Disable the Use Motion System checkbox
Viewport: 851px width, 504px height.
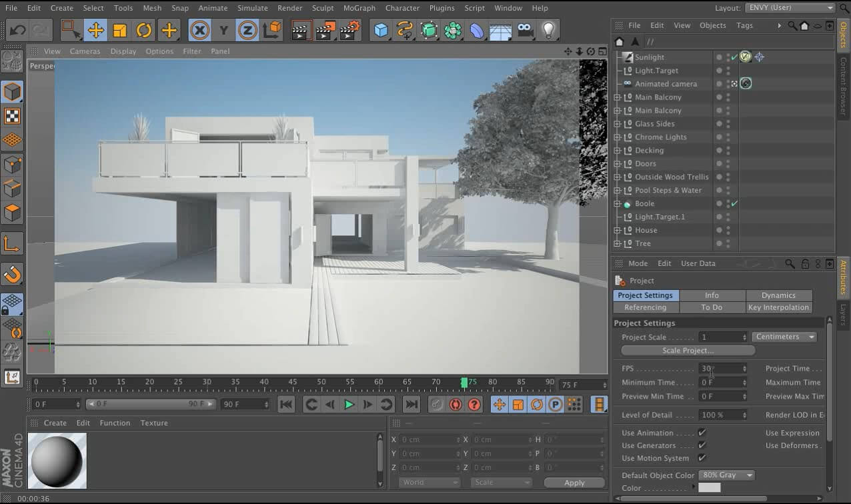702,458
